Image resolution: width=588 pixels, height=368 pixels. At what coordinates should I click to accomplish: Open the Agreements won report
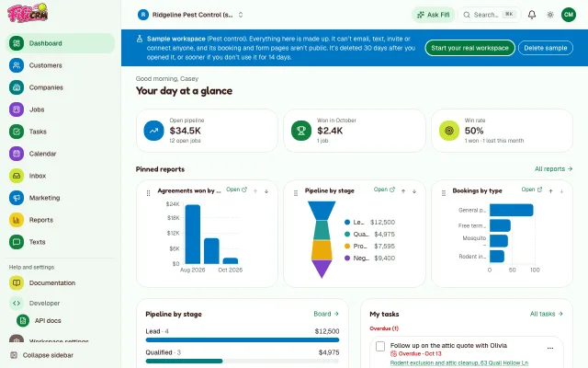(x=236, y=190)
